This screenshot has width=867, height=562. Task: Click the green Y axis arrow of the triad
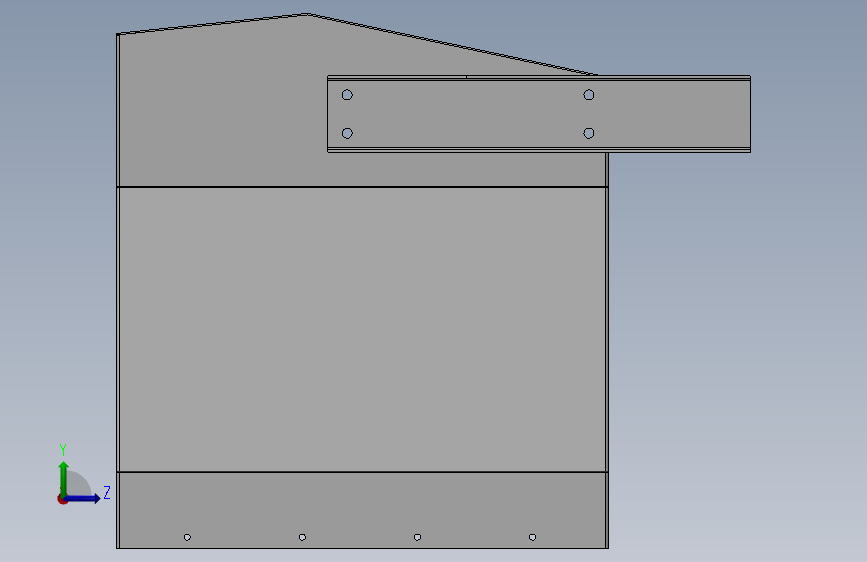[64, 477]
